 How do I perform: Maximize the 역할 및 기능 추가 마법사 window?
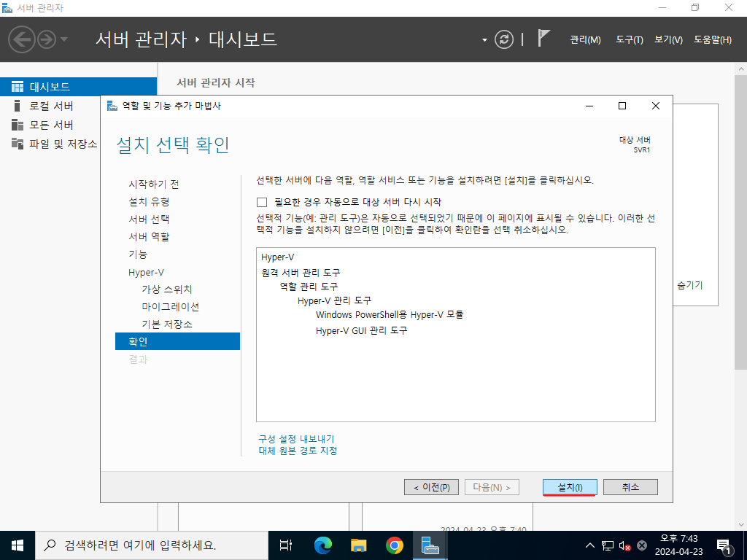pyautogui.click(x=622, y=106)
